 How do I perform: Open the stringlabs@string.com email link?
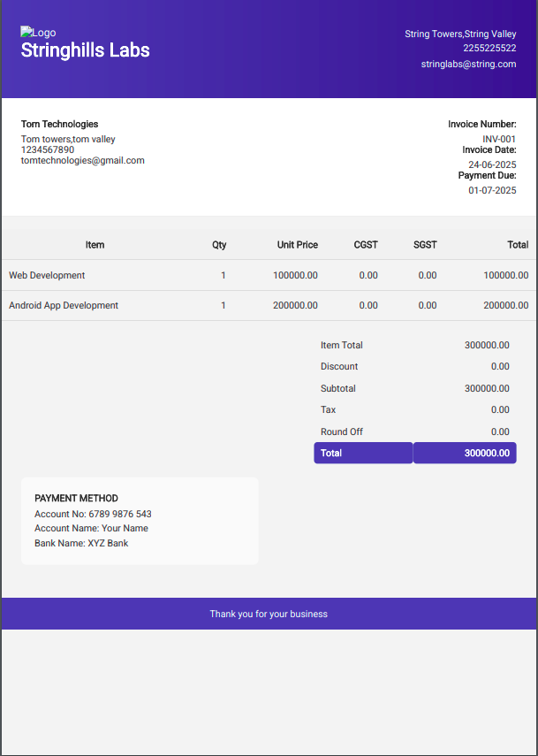tap(468, 65)
